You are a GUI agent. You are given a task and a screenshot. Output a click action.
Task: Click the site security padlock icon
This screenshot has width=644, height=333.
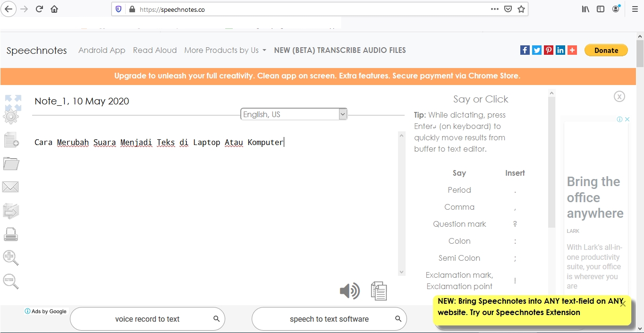pyautogui.click(x=132, y=9)
